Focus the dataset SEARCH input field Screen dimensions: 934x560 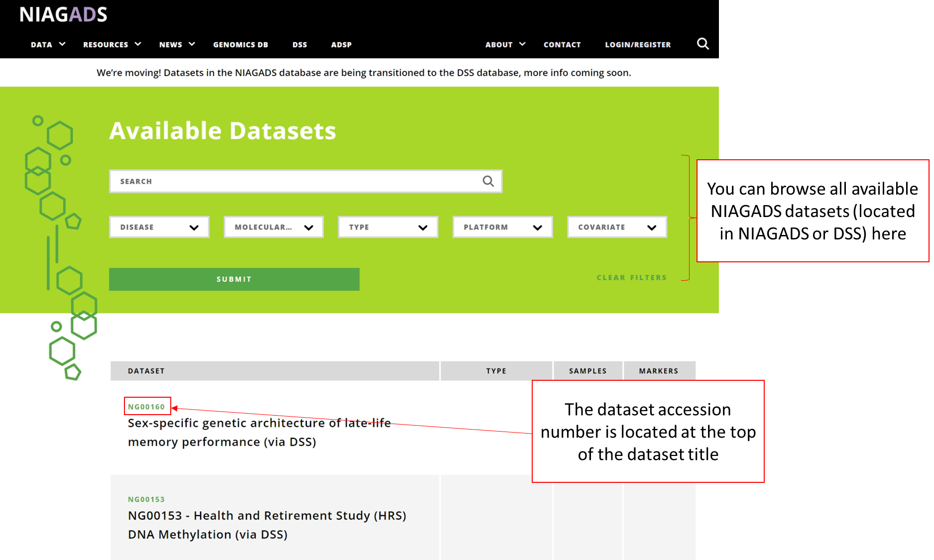tap(306, 181)
